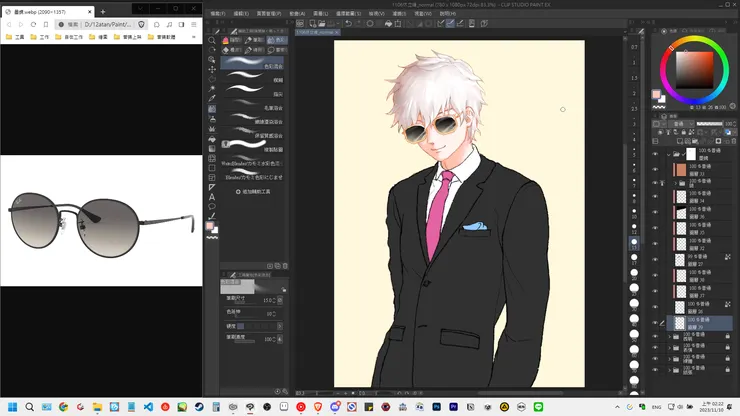Select the balloon tool in the toolbar
Viewport: 740px width, 416px height.
212,207
